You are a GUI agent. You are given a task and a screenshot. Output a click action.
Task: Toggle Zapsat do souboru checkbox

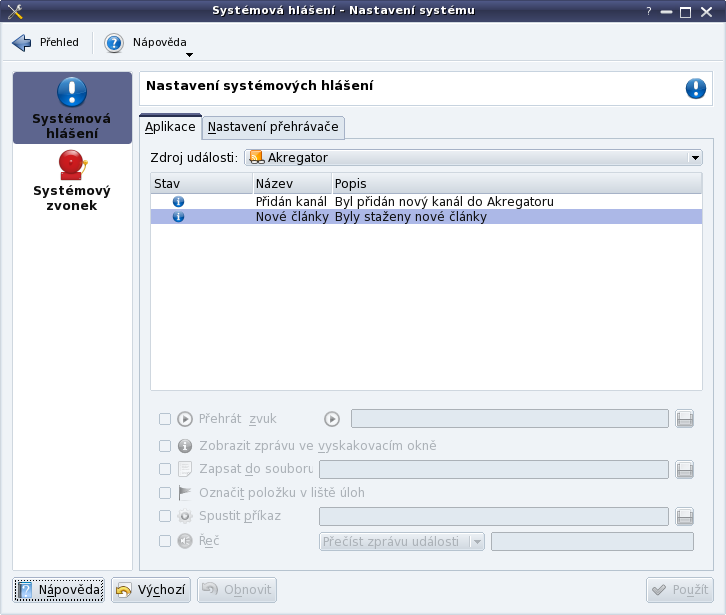(x=165, y=469)
